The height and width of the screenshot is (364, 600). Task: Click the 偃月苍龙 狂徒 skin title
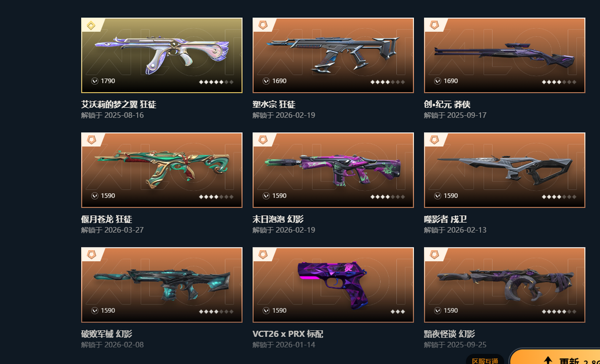[106, 219]
